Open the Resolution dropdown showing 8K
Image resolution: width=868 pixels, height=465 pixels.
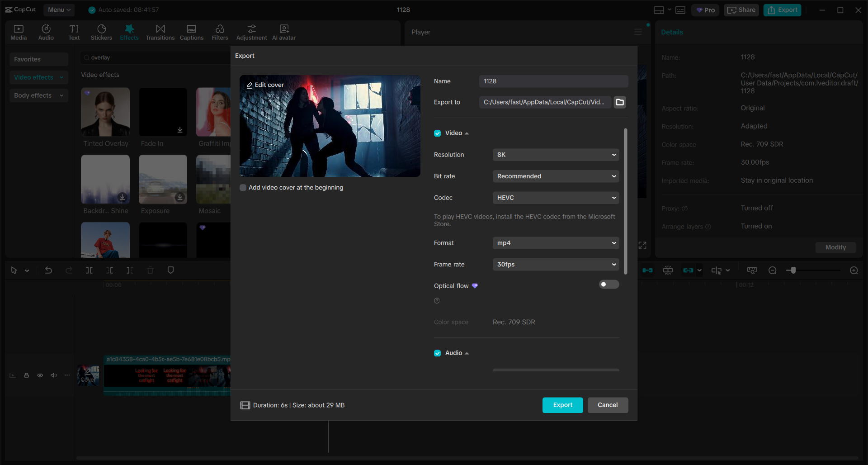(555, 154)
